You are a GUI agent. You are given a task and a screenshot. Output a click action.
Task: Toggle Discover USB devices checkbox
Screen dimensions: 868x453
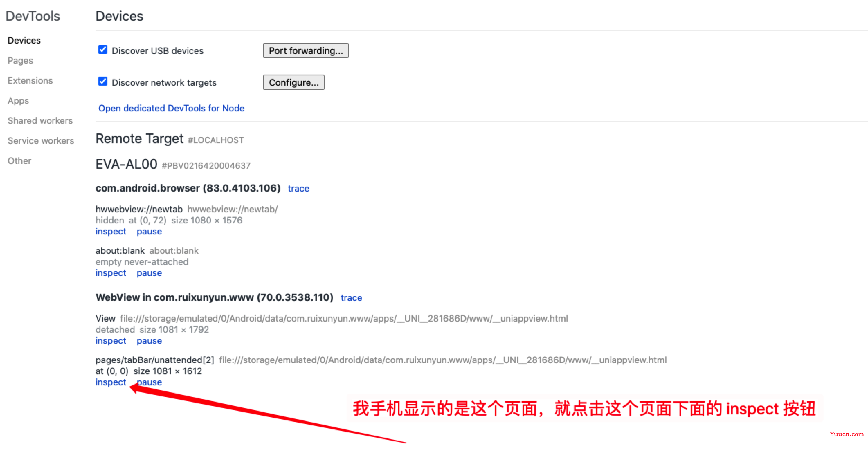coord(102,50)
